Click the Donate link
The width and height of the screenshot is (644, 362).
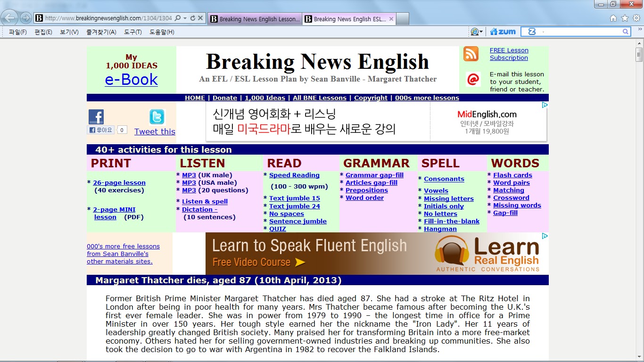point(225,98)
